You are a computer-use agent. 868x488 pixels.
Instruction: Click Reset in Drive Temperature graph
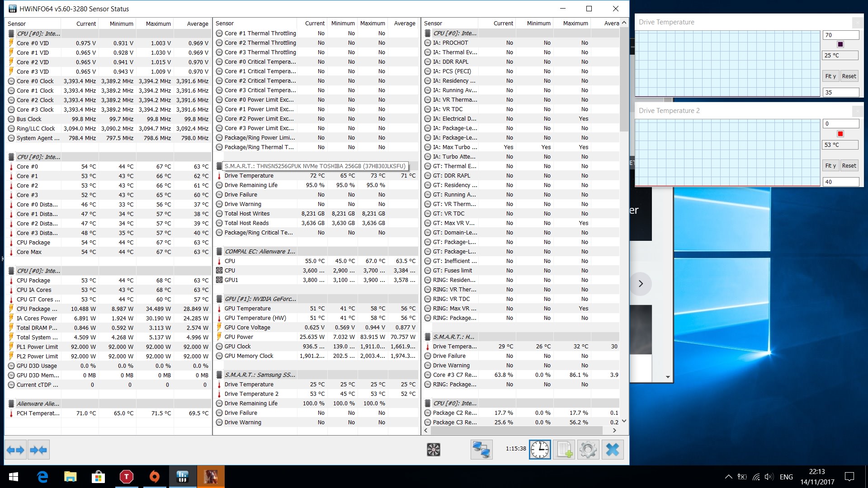coord(849,76)
